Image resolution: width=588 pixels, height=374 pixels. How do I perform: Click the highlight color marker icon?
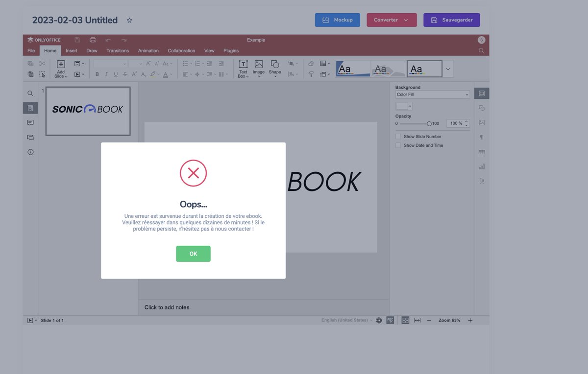153,74
